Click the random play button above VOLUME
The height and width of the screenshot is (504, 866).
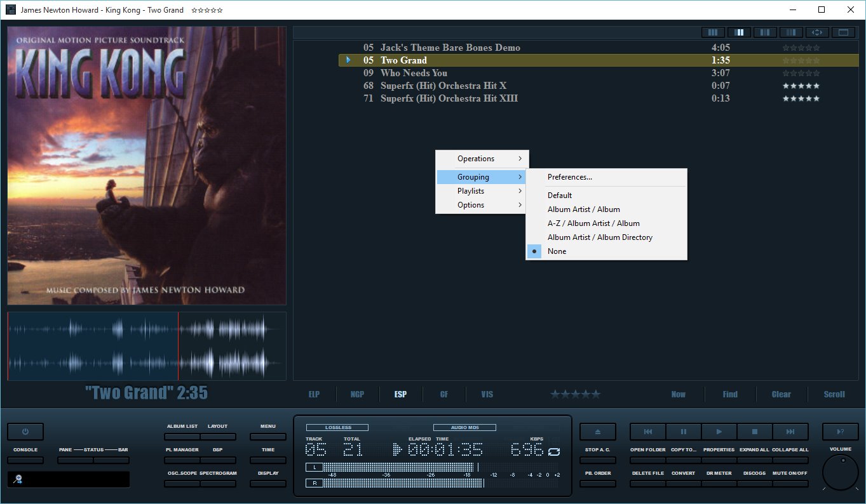[x=840, y=432]
